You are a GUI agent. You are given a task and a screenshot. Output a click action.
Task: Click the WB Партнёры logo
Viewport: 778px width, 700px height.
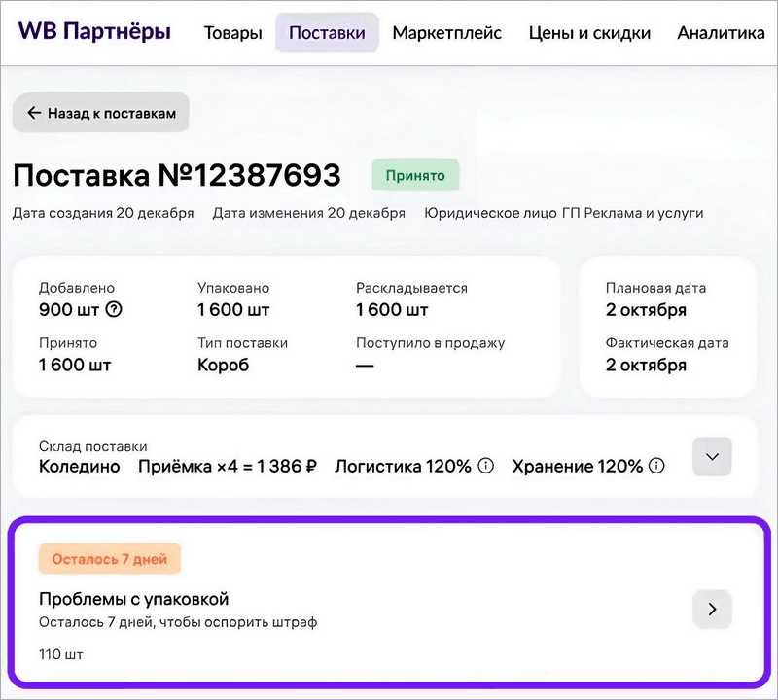(94, 32)
